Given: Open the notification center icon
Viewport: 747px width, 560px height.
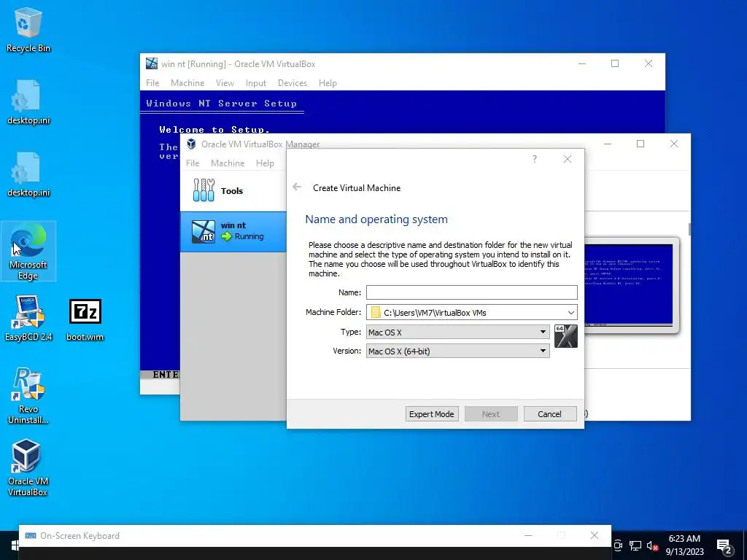Looking at the screenshot, I should [724, 546].
